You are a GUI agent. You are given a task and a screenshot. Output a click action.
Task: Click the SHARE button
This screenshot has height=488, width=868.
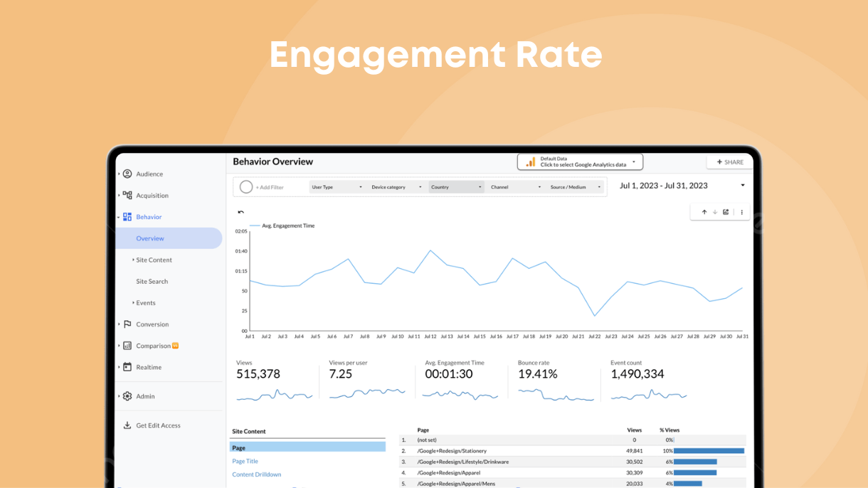pyautogui.click(x=729, y=162)
